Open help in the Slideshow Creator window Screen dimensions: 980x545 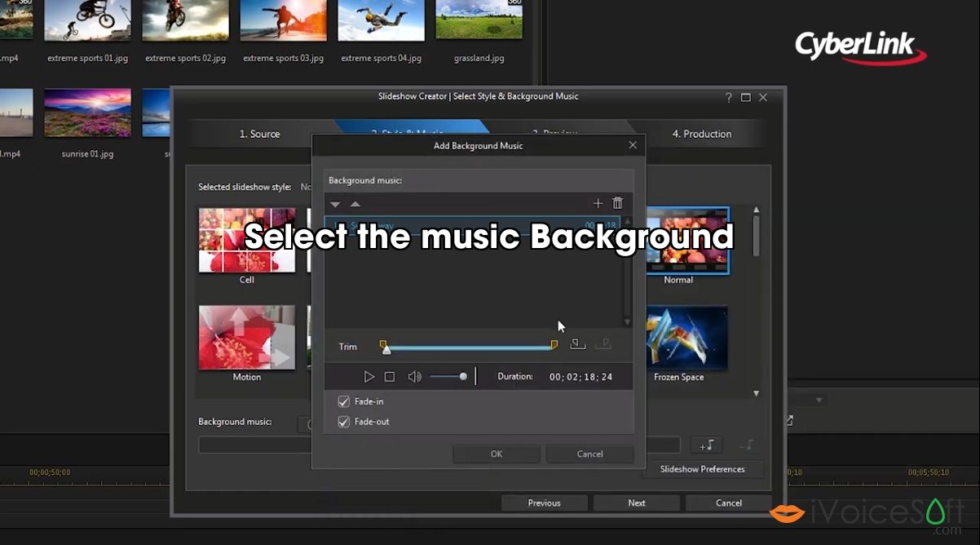[728, 97]
